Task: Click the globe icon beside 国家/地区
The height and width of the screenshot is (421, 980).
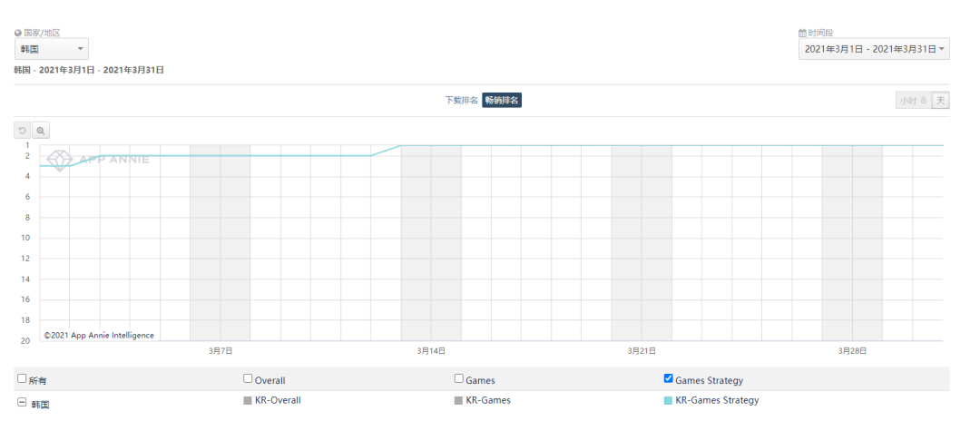Action: (x=18, y=33)
